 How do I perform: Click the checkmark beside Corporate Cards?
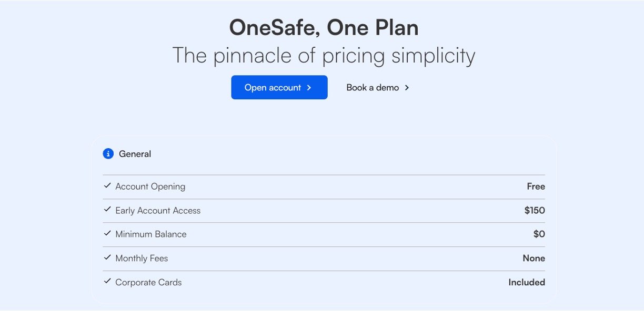coord(107,282)
